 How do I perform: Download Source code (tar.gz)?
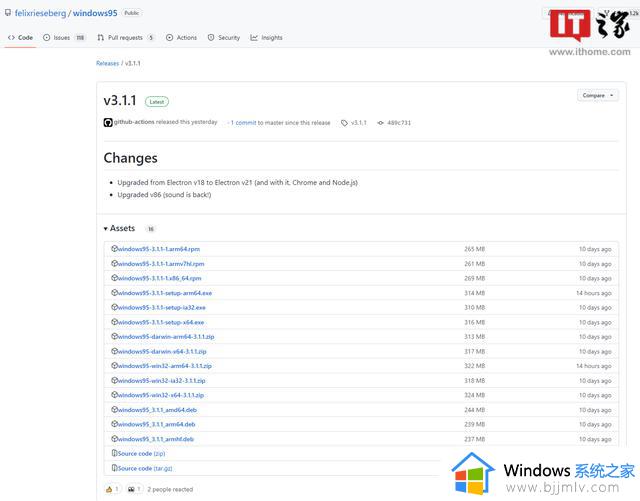pyautogui.click(x=145, y=468)
